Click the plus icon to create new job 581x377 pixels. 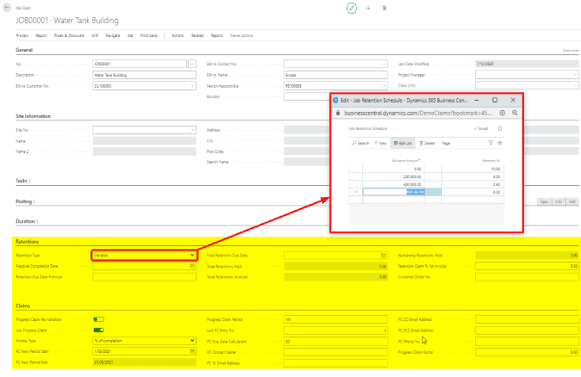[x=368, y=8]
